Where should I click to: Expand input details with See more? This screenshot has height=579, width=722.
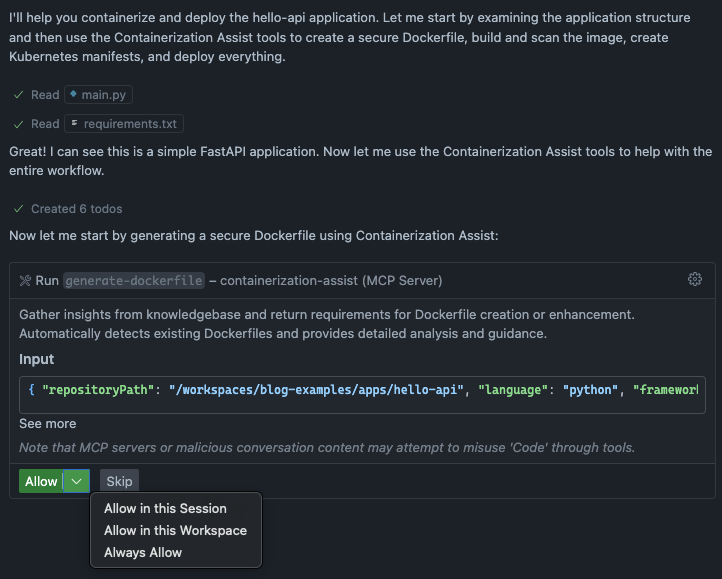(47, 424)
